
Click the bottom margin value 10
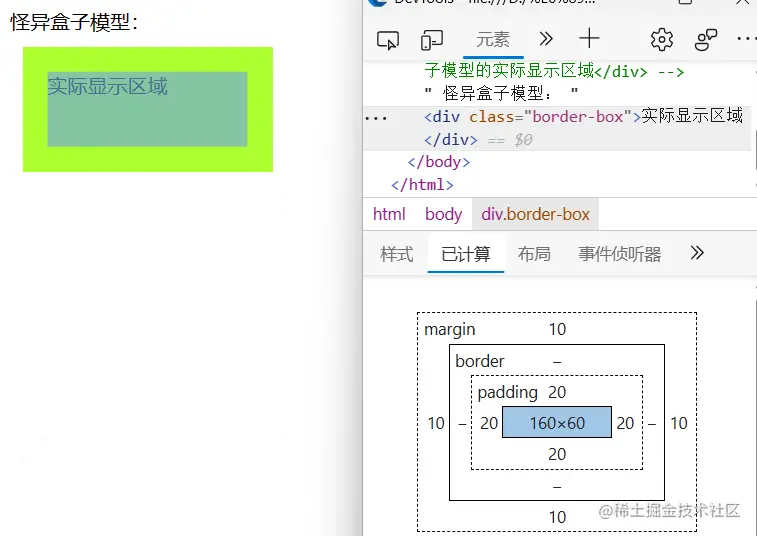point(558,517)
